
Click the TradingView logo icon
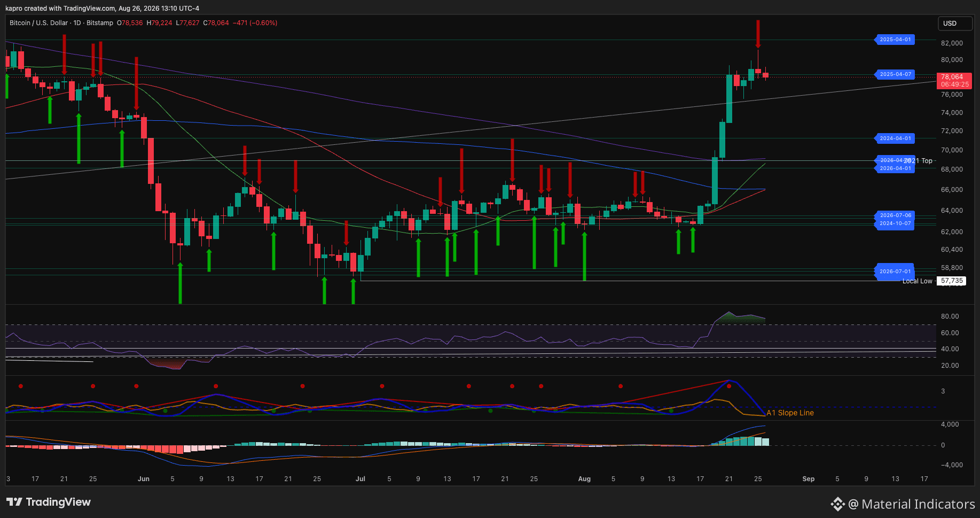[14, 502]
